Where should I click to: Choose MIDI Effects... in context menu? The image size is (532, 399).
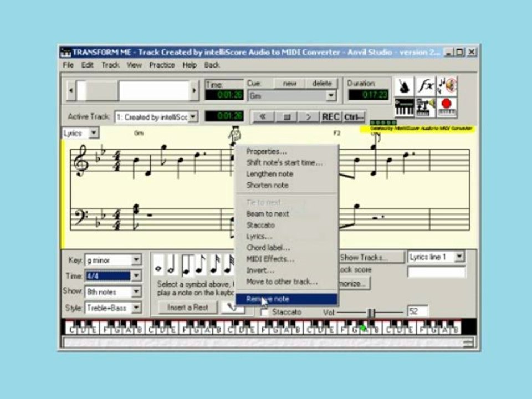(287, 259)
